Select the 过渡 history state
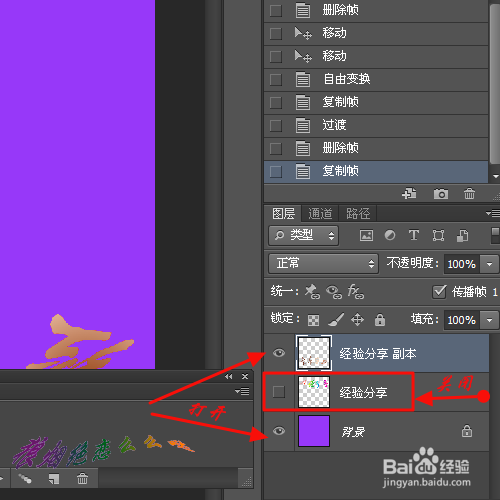This screenshot has height=500, width=500. click(x=376, y=126)
